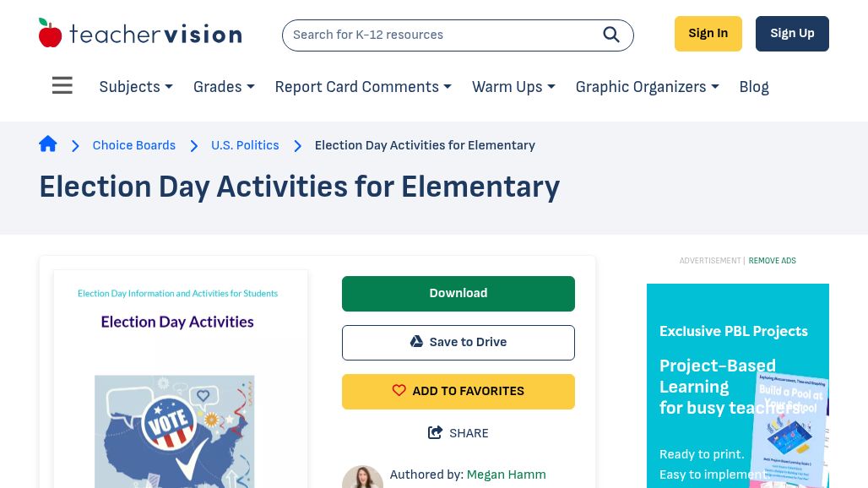This screenshot has width=868, height=488.
Task: Type in the K-12 resources search field
Action: (439, 35)
